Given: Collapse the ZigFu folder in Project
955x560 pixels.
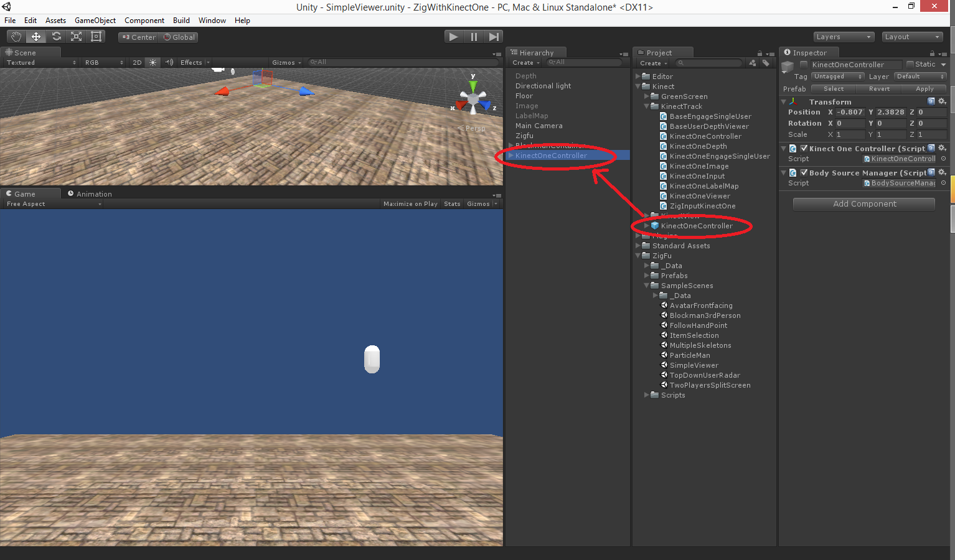Looking at the screenshot, I should 637,256.
